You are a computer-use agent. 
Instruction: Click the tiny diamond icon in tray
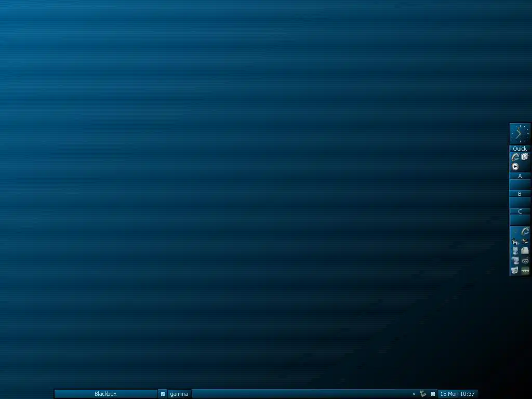[x=414, y=394]
